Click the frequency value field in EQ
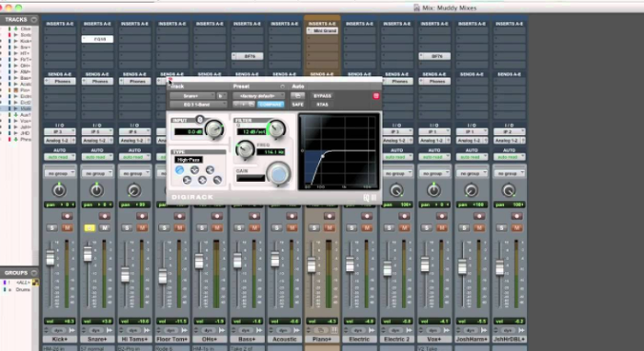Image resolution: width=644 pixels, height=351 pixels. 271,153
